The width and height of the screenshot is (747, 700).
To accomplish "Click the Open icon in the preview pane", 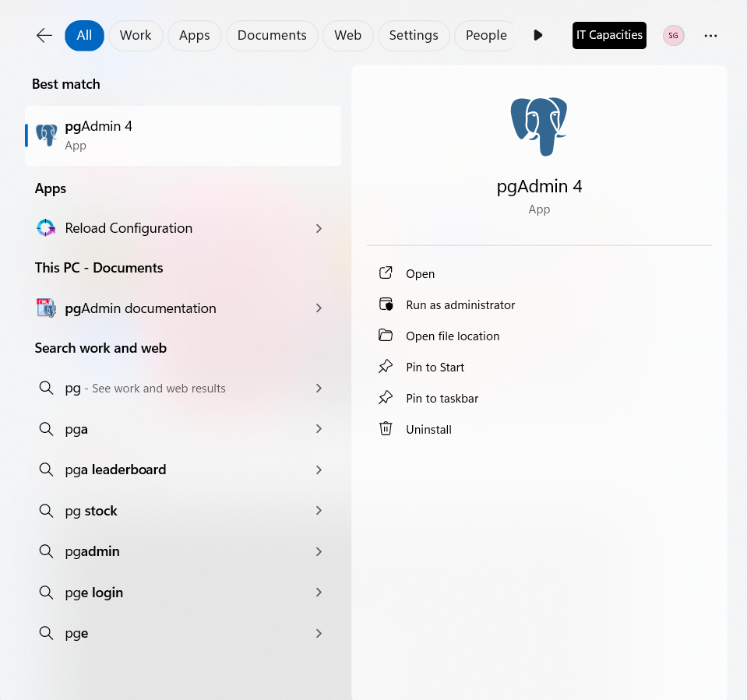I will point(386,273).
